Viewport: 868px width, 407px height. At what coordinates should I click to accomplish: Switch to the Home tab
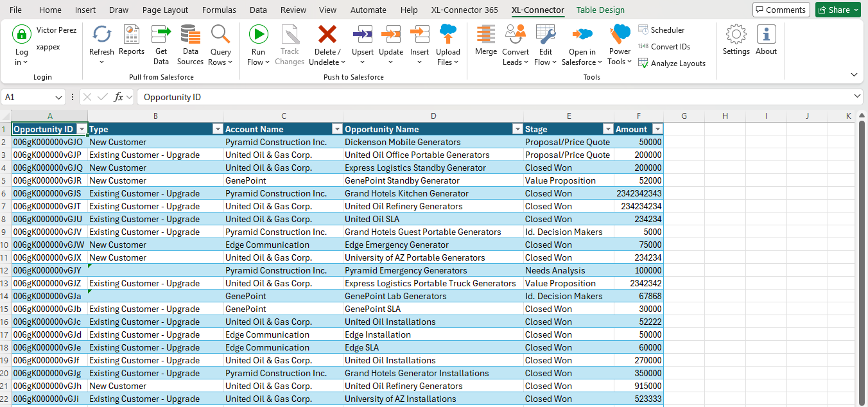tap(50, 10)
